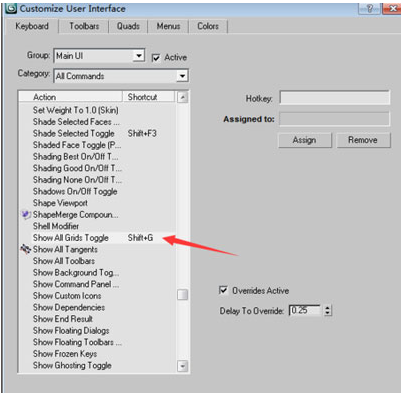
Task: Click the Shortcut column header
Action: pos(148,97)
